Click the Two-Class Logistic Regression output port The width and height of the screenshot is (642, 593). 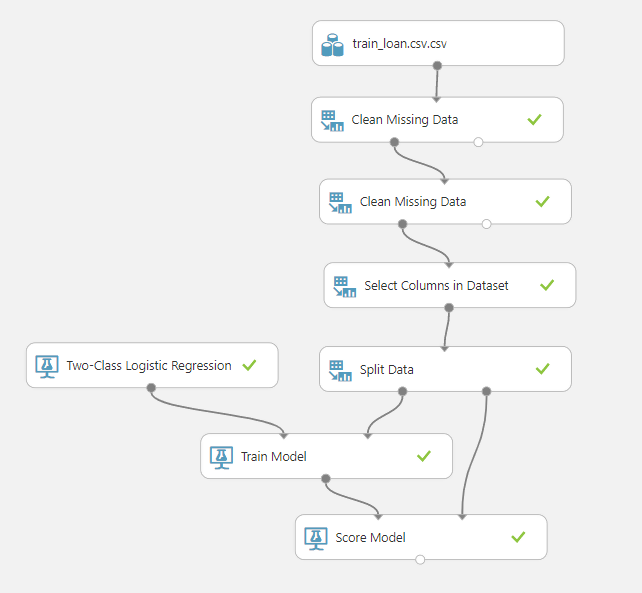pos(151,387)
